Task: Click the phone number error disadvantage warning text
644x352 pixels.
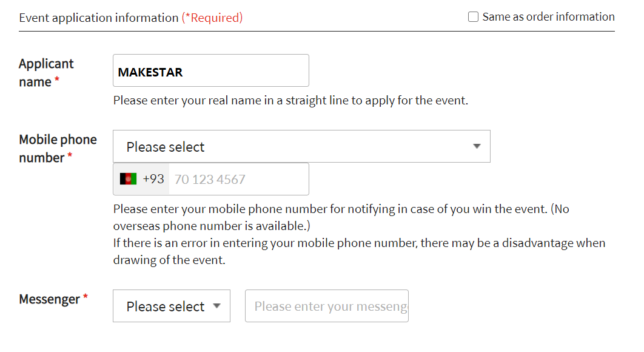Action: coord(359,251)
